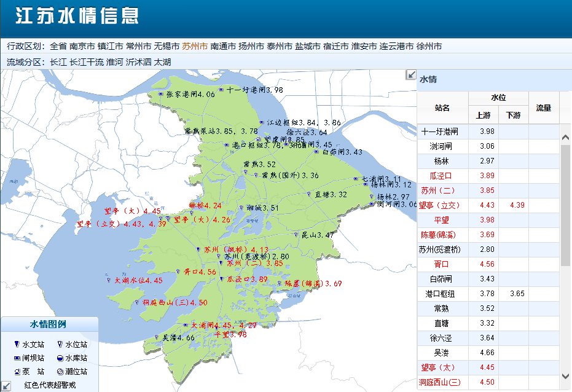
Task: Show the whole province with 全省
Action: [58, 46]
